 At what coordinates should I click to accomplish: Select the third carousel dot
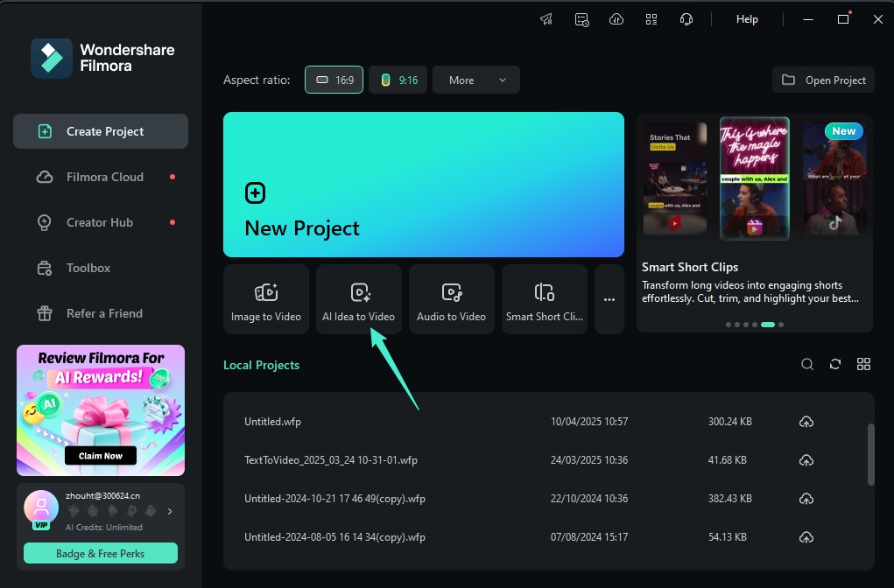pyautogui.click(x=746, y=325)
